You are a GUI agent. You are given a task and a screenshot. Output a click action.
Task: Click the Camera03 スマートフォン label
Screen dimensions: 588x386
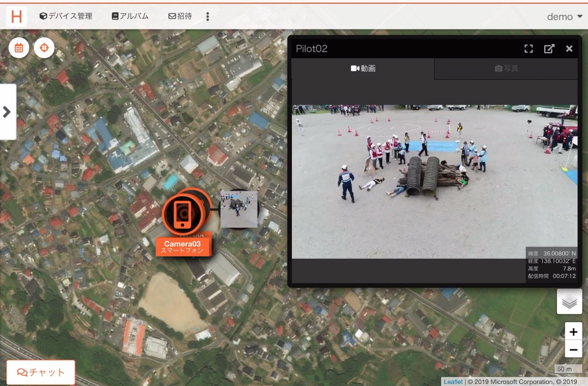(x=183, y=246)
